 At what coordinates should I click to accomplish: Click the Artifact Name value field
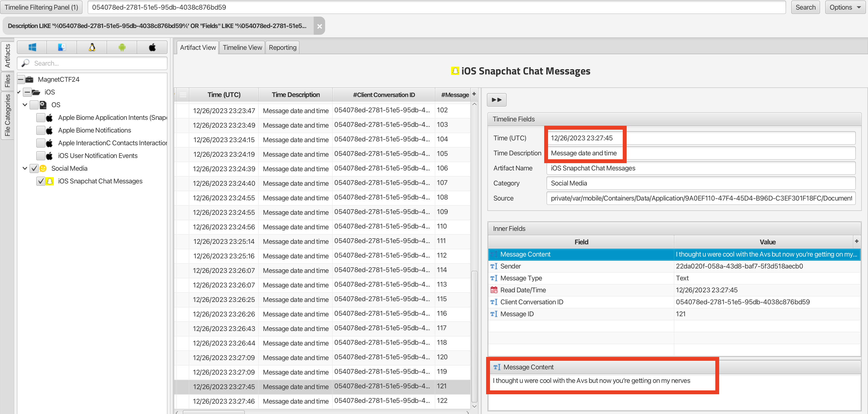tap(701, 168)
